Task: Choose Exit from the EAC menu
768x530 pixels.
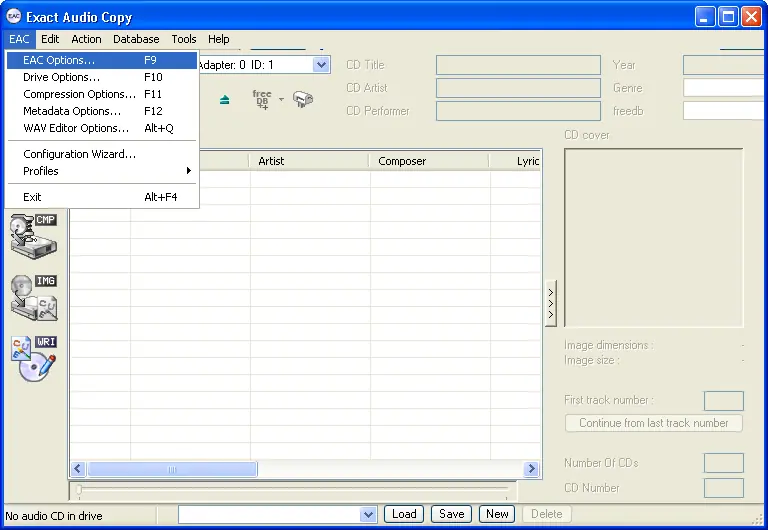Action: click(102, 197)
